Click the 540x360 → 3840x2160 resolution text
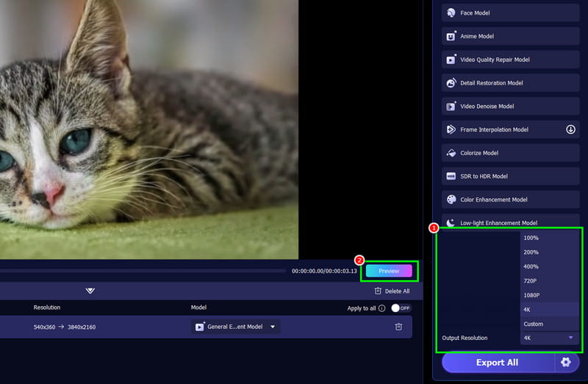This screenshot has width=588, height=384. coord(65,327)
